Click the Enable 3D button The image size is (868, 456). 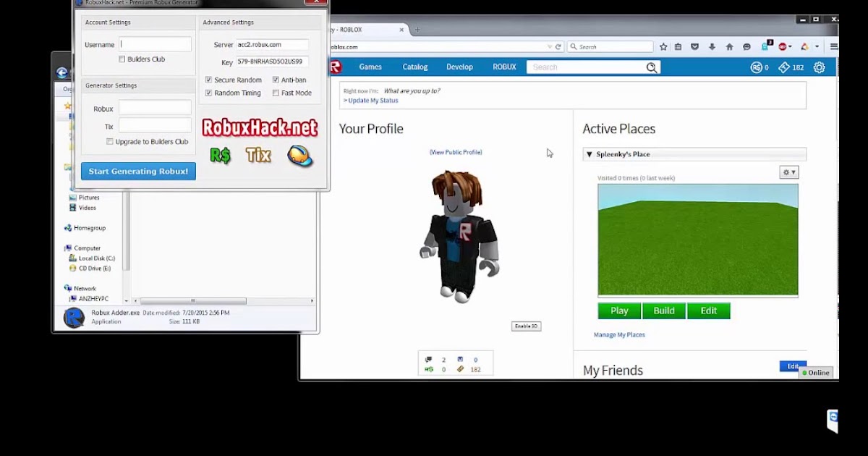(526, 326)
